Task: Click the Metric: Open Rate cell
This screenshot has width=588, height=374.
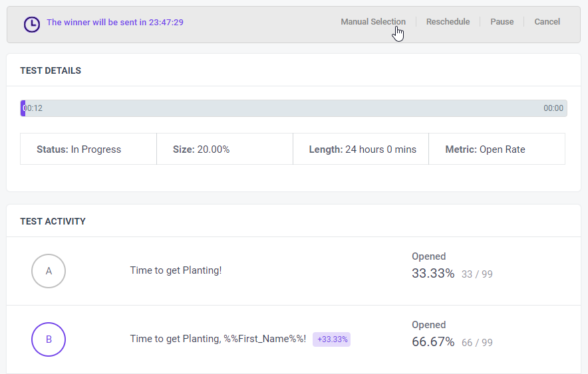Action: tap(497, 149)
